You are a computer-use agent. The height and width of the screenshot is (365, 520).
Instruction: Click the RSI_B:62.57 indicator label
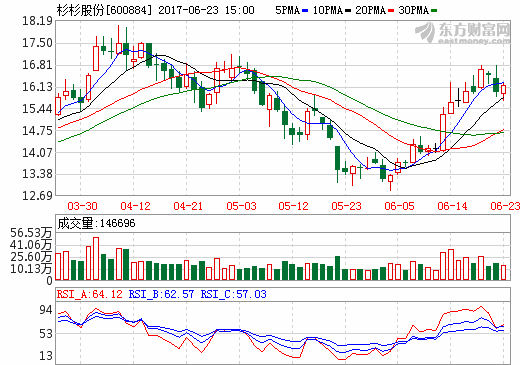161,294
